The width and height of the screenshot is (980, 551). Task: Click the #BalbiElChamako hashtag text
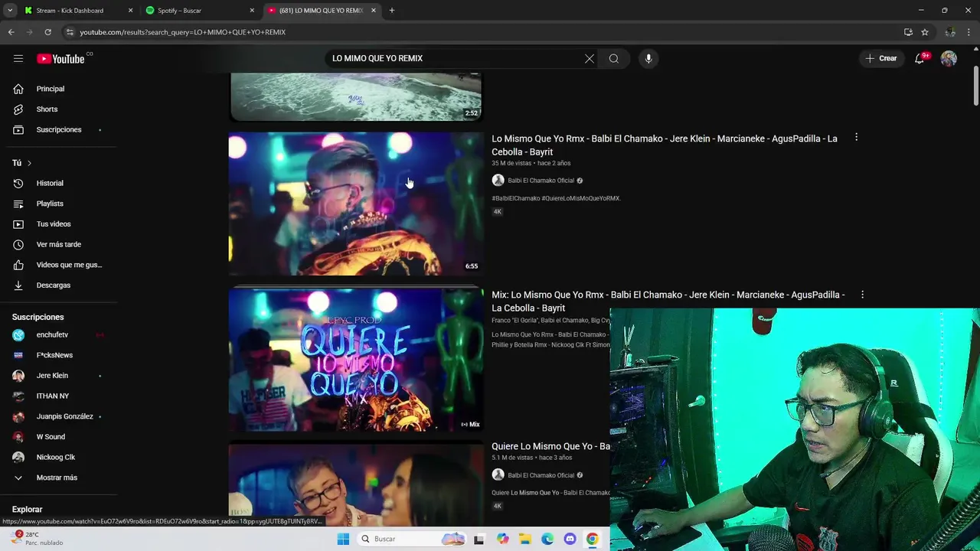pos(516,198)
